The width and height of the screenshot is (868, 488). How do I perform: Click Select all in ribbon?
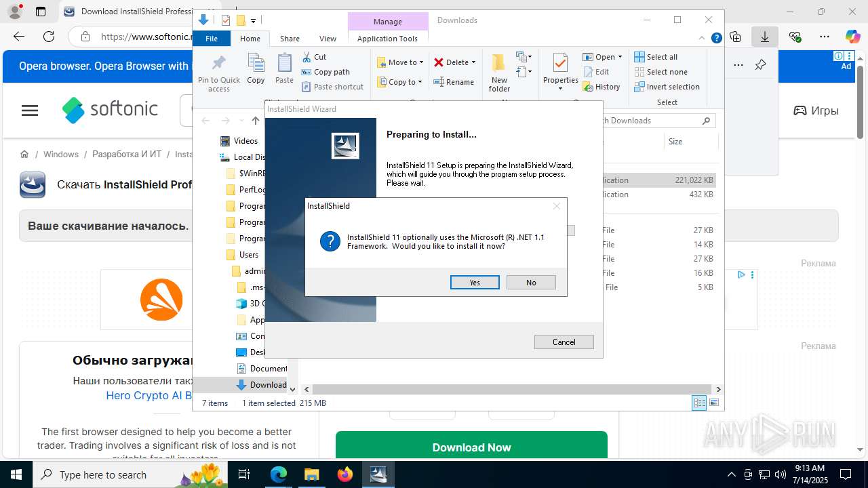click(656, 57)
